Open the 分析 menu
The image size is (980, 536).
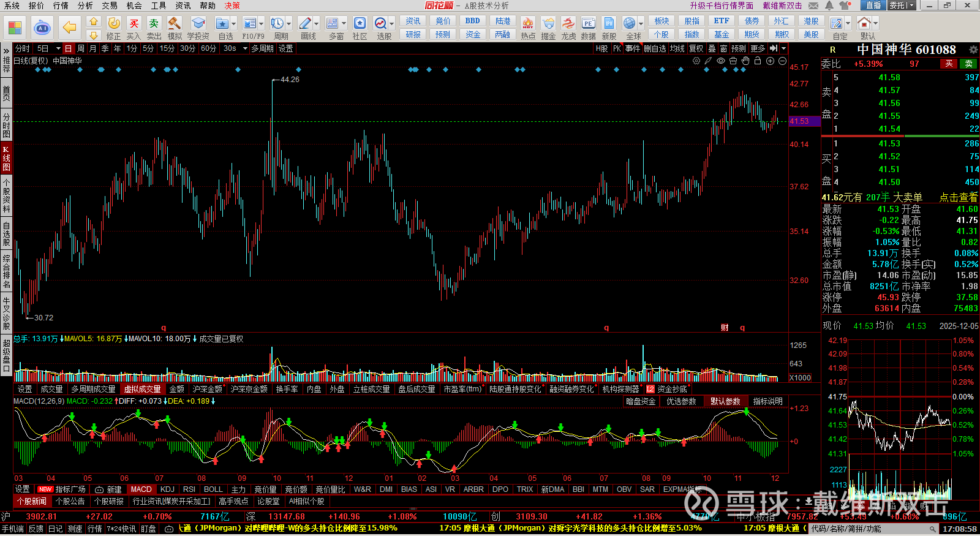(85, 6)
